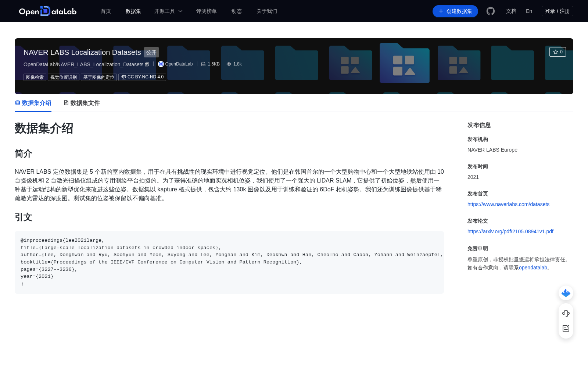This screenshot has height=368, width=588.
Task: Open 数据集 navigation item
Action: click(133, 11)
